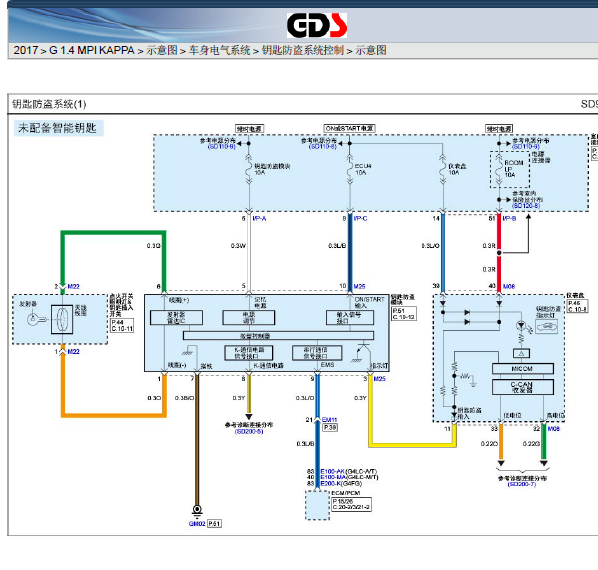Click the P.51 box beside GM02

tap(214, 524)
